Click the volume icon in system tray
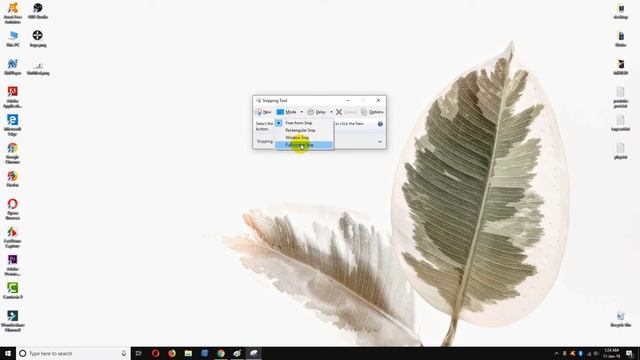Viewport: 640px width, 360px height. click(x=596, y=353)
